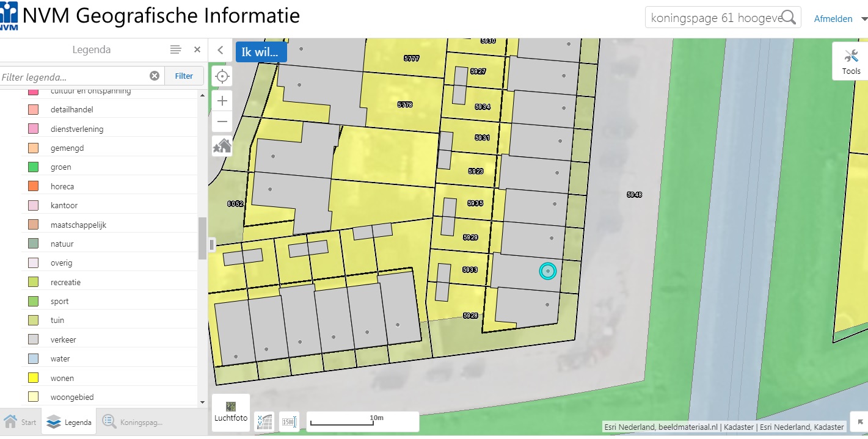Open the 1:500 scale selector
Viewport: 868px width, 439px height.
pos(290,422)
